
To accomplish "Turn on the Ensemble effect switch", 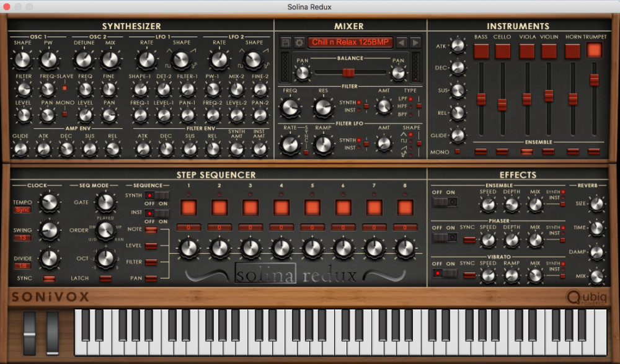I will click(445, 202).
